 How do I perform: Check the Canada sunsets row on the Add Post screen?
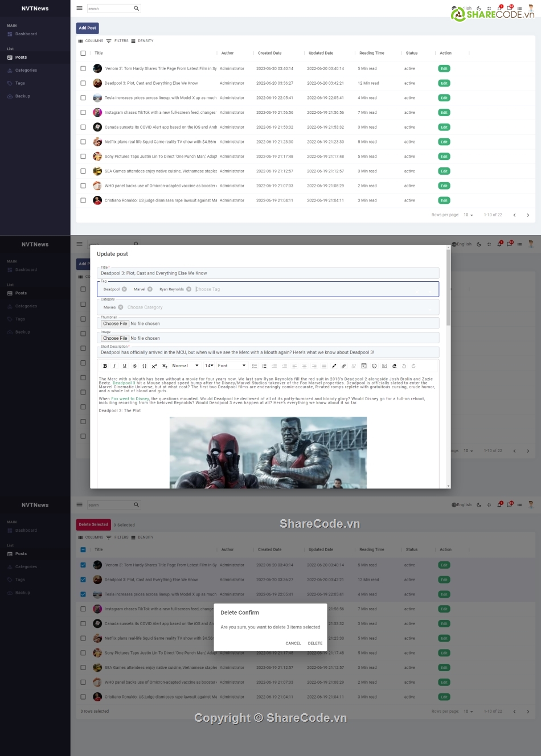pos(83,127)
